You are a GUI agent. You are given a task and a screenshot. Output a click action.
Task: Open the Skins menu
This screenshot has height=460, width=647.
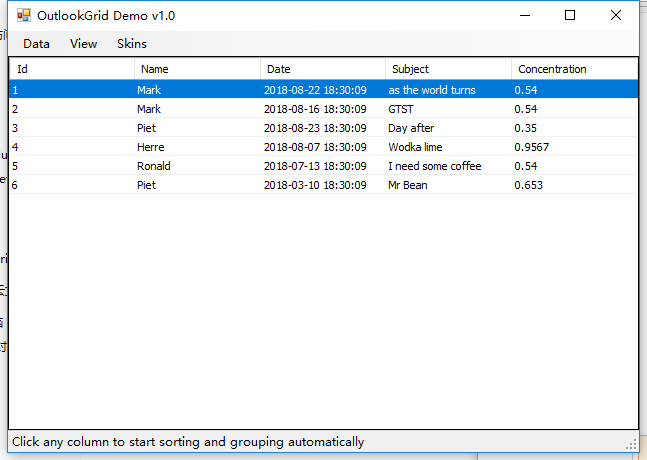(x=132, y=44)
